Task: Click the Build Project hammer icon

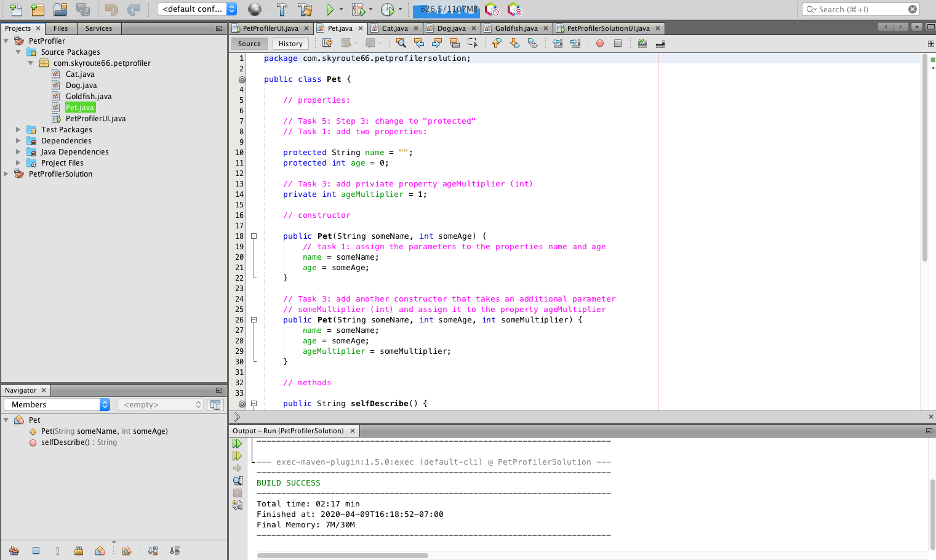Action: tap(282, 9)
